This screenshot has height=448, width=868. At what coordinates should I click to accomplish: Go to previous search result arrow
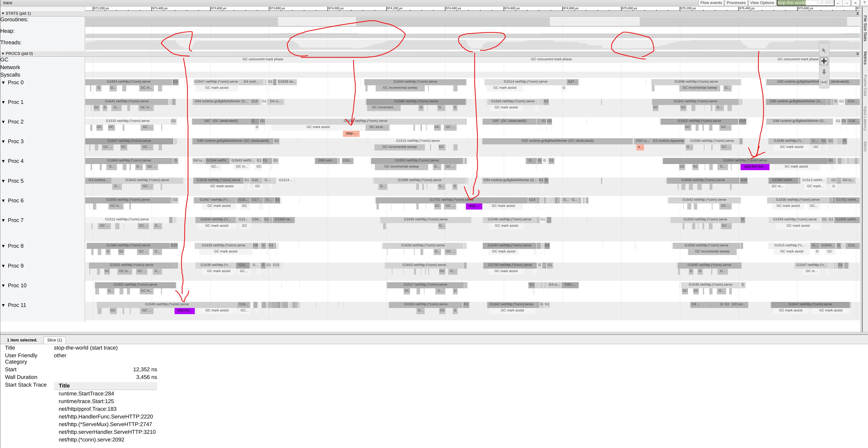point(838,3)
